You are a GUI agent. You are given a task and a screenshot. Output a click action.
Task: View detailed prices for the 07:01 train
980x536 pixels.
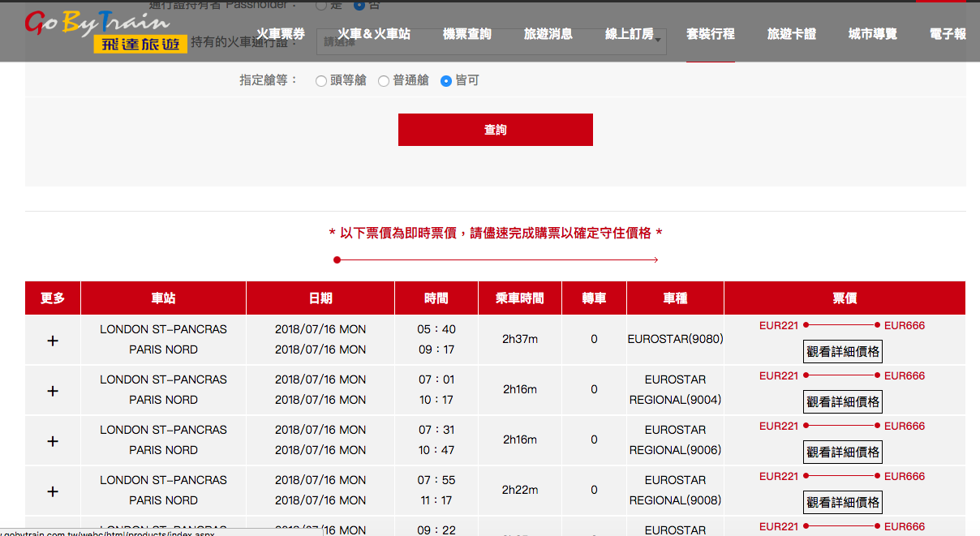click(x=843, y=402)
